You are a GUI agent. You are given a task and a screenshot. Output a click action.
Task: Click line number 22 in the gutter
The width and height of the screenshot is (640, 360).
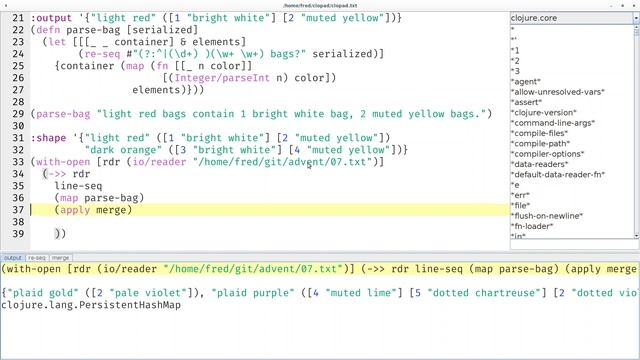tap(18, 30)
